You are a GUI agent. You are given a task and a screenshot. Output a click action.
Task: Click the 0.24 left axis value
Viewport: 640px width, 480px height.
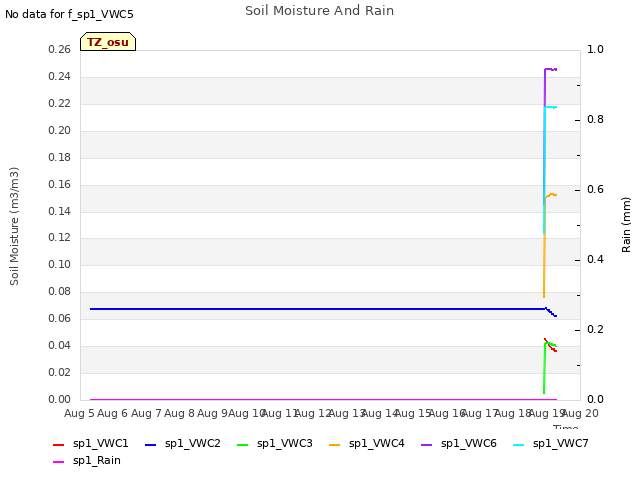[x=60, y=76]
